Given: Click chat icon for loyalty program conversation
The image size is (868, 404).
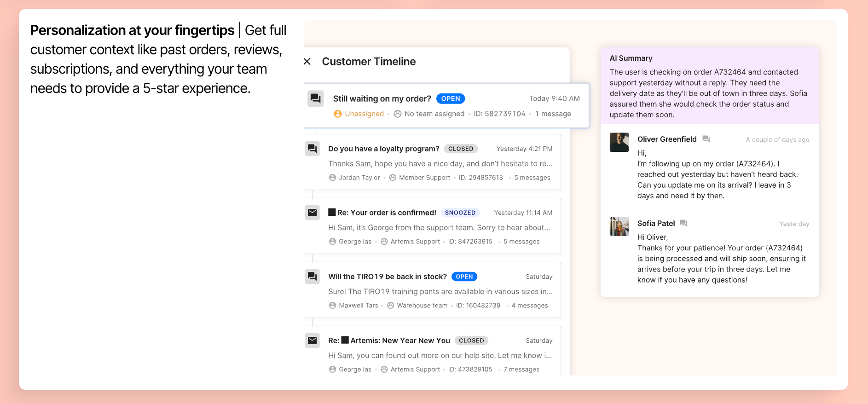Looking at the screenshot, I should click(x=312, y=149).
